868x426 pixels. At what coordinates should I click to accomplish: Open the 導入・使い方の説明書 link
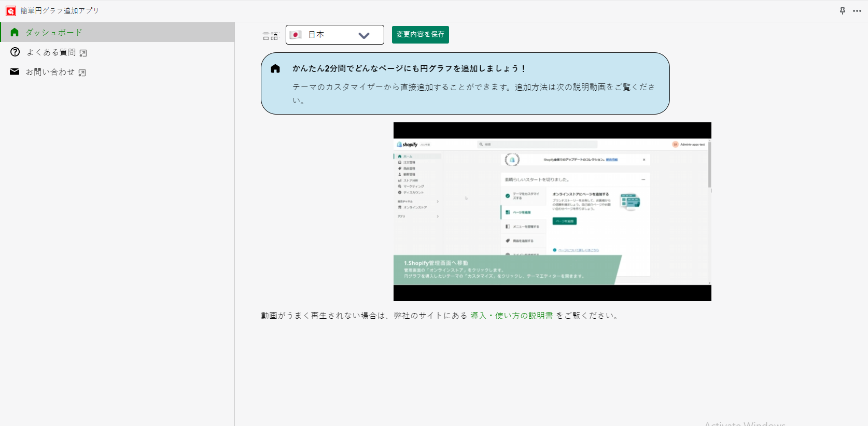click(511, 316)
